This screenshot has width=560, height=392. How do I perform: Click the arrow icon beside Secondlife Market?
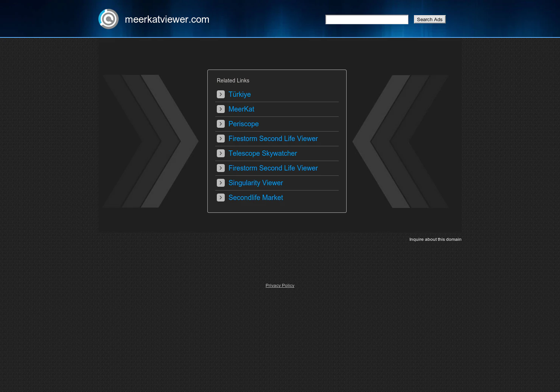[x=221, y=198]
